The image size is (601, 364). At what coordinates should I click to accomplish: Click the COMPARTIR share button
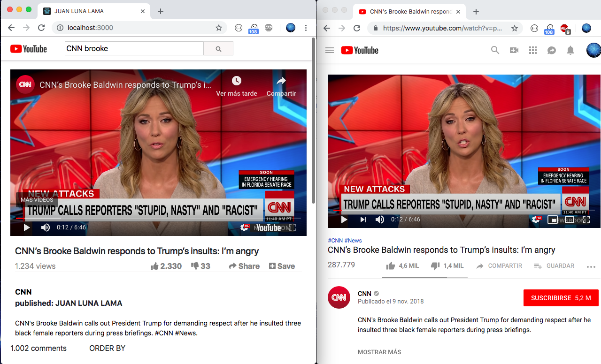[x=499, y=266]
